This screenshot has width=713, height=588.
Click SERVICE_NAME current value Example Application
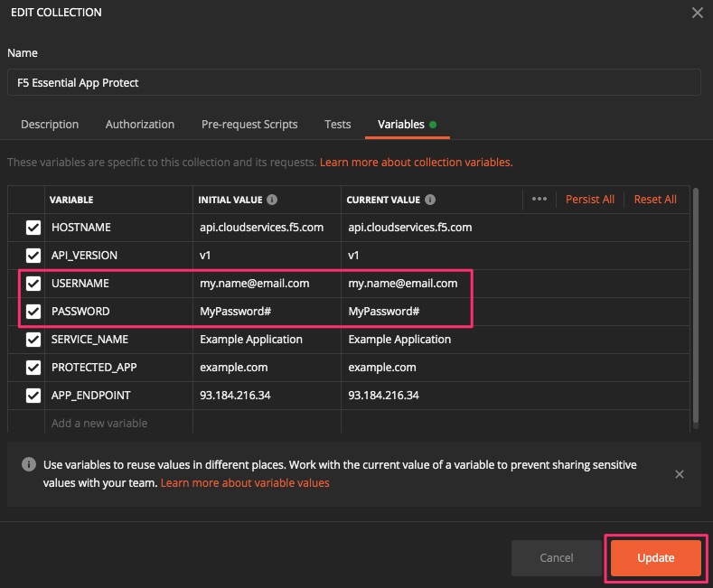(399, 340)
